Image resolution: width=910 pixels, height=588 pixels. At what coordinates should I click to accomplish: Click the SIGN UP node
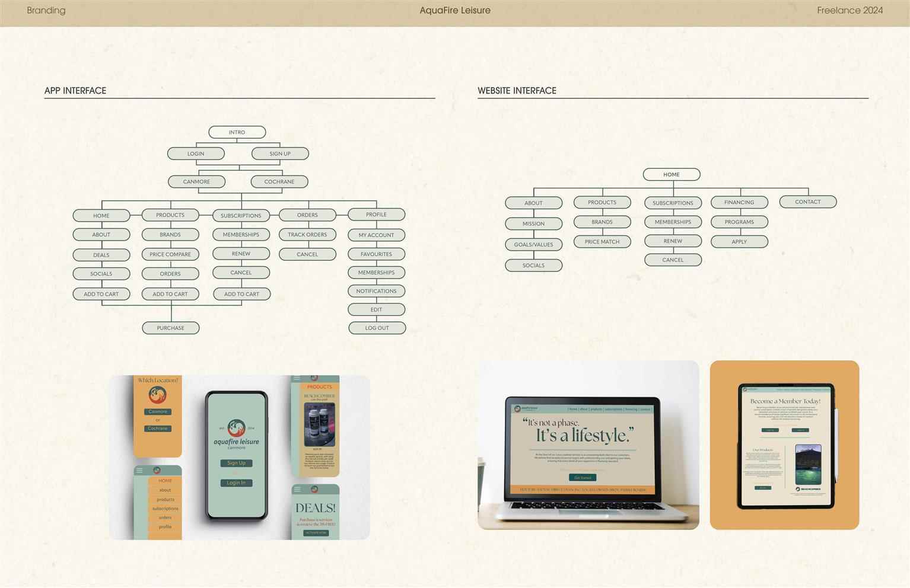(280, 154)
